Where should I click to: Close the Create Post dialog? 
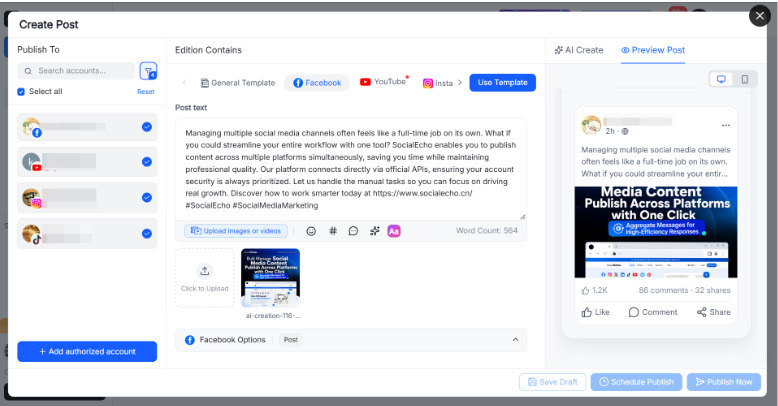[759, 16]
